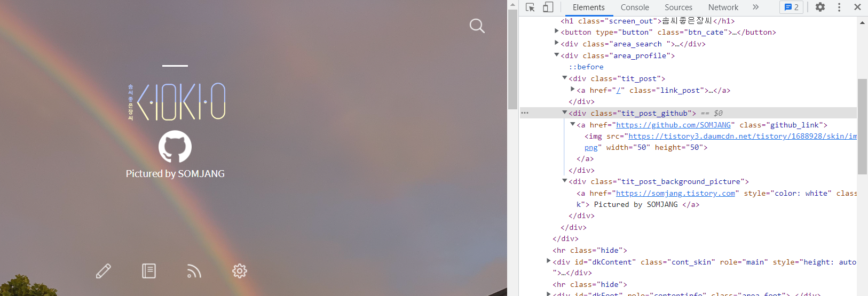Toggle the device toolbar icon
This screenshot has height=296, width=868.
point(548,7)
